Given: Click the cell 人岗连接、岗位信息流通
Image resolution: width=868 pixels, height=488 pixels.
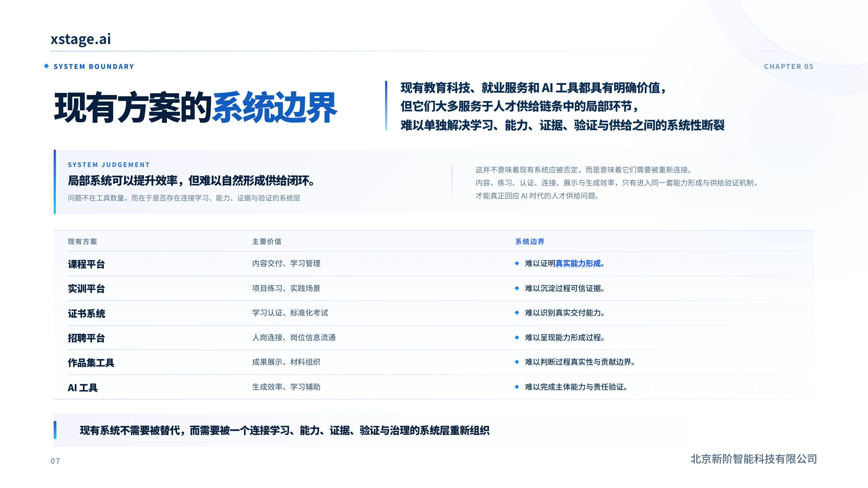Looking at the screenshot, I should pos(294,337).
